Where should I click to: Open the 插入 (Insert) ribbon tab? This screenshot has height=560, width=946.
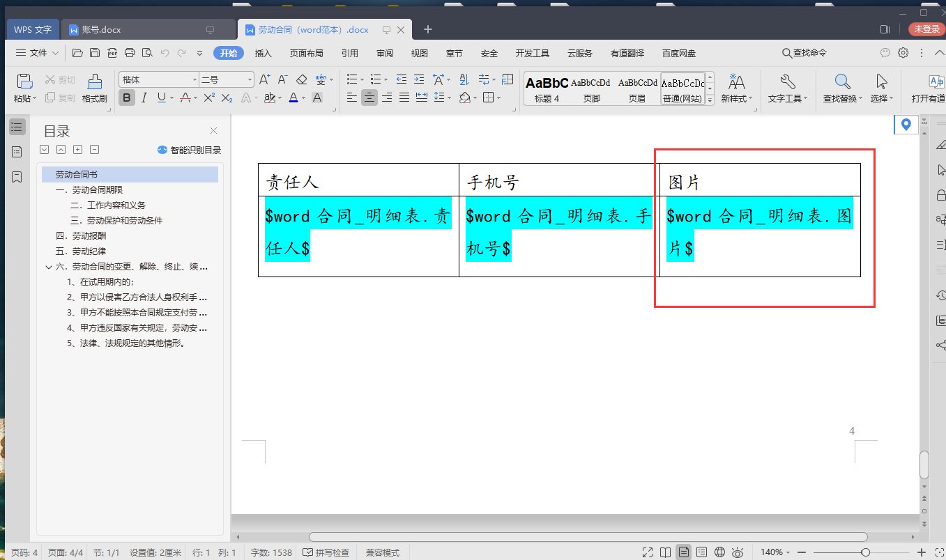pyautogui.click(x=263, y=53)
